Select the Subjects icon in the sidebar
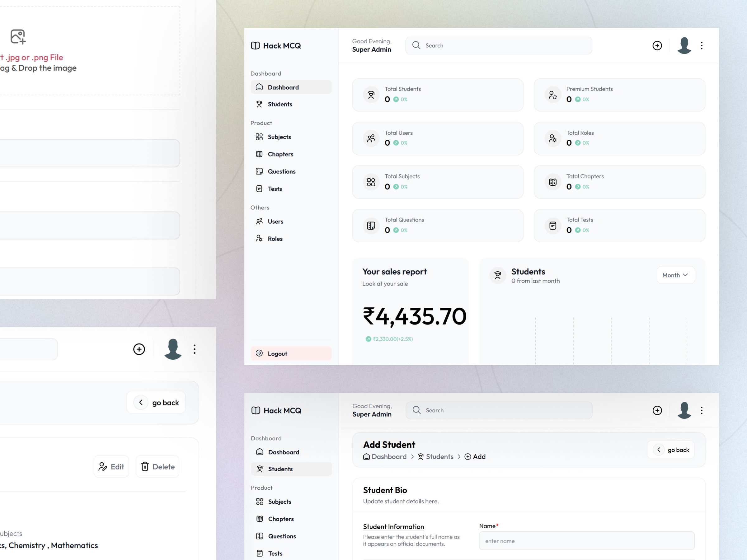The width and height of the screenshot is (747, 560). pos(259,137)
